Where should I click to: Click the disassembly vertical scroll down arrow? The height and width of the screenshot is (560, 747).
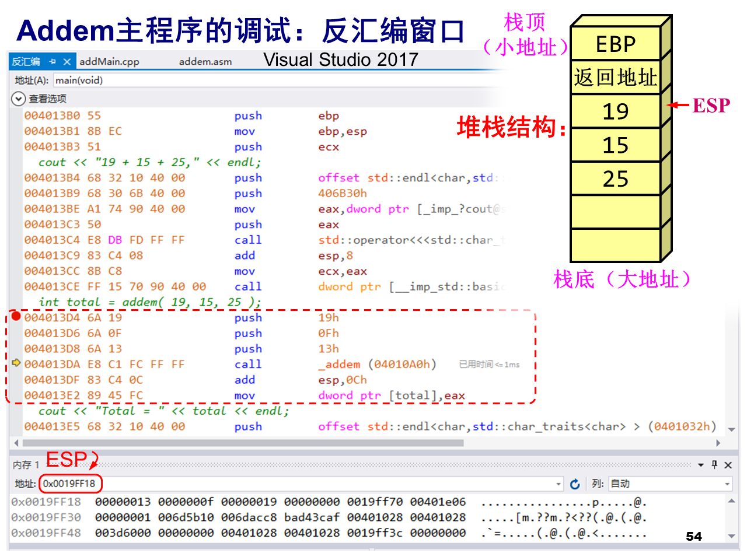pyautogui.click(x=731, y=430)
